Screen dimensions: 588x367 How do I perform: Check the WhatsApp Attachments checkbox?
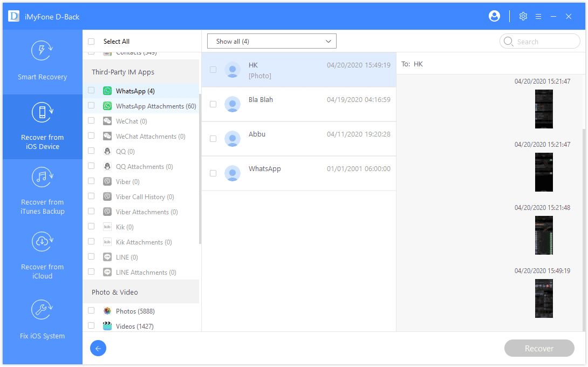coord(91,106)
